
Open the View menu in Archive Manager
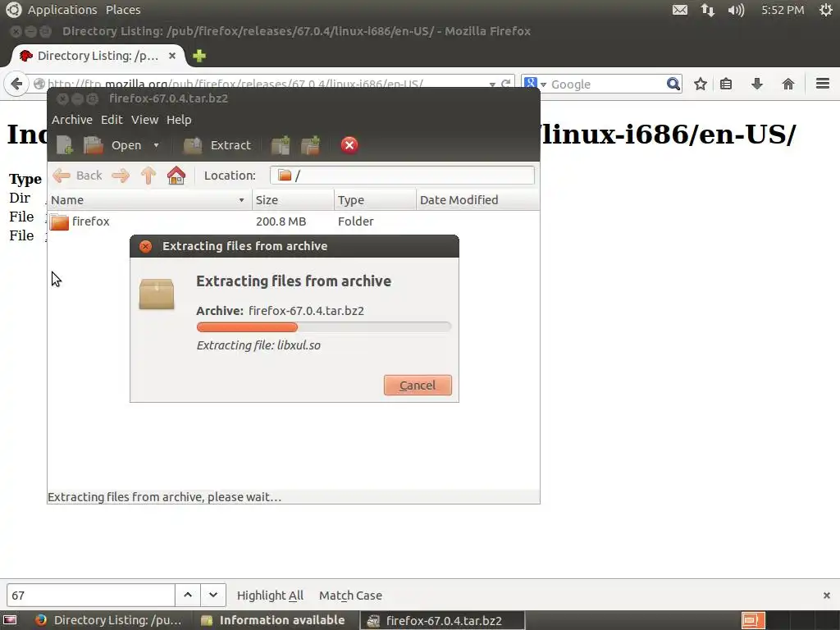[x=144, y=120]
